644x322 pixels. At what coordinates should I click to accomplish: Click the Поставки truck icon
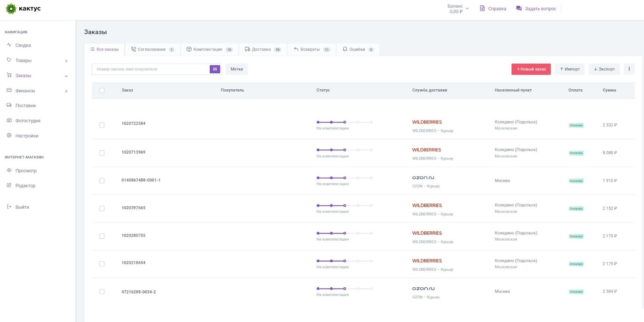pyautogui.click(x=9, y=105)
